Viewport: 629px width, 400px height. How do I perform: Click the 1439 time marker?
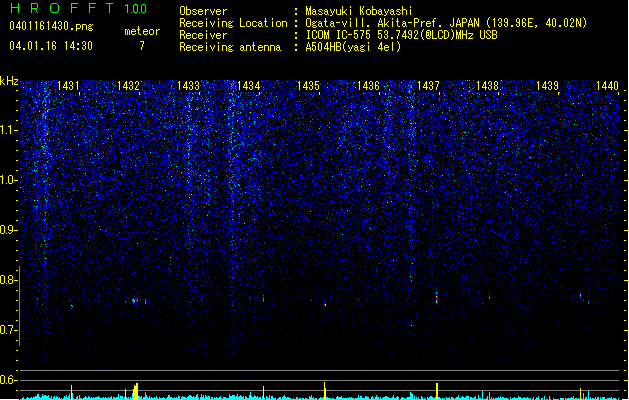click(548, 86)
